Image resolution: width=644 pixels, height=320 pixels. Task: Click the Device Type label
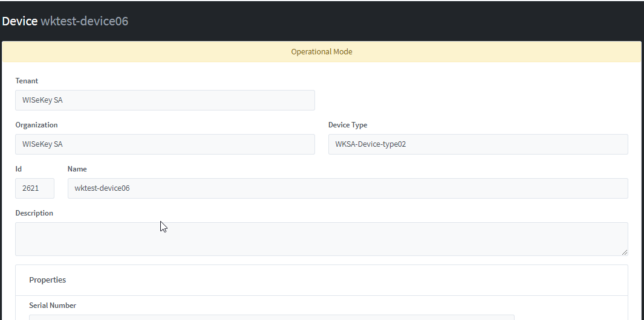(x=347, y=125)
